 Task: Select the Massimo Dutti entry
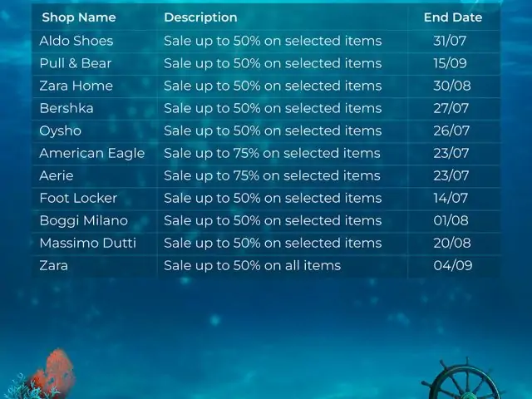pyautogui.click(x=87, y=243)
